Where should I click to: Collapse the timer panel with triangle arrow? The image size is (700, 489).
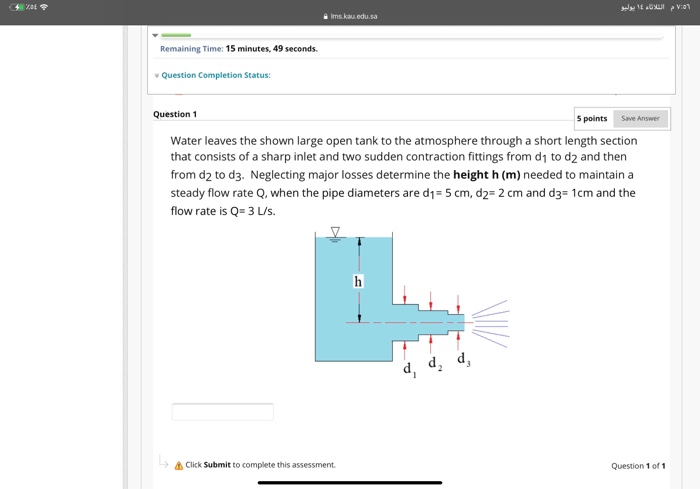155,35
